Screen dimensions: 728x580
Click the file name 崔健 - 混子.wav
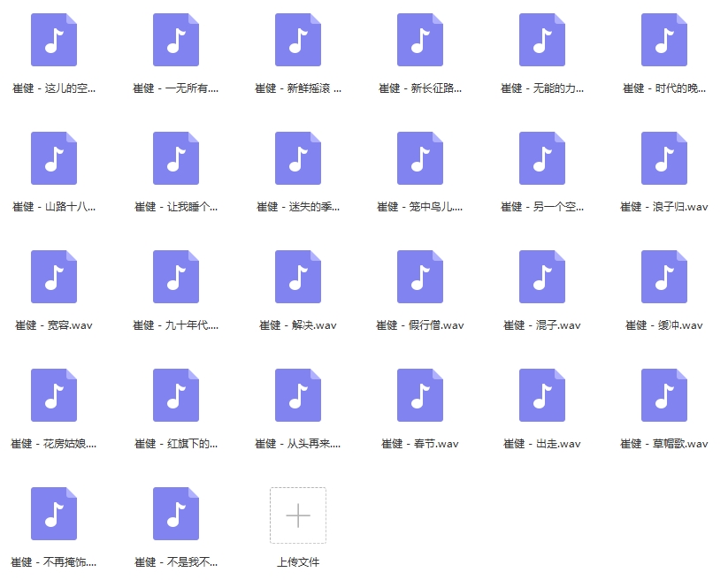click(542, 325)
